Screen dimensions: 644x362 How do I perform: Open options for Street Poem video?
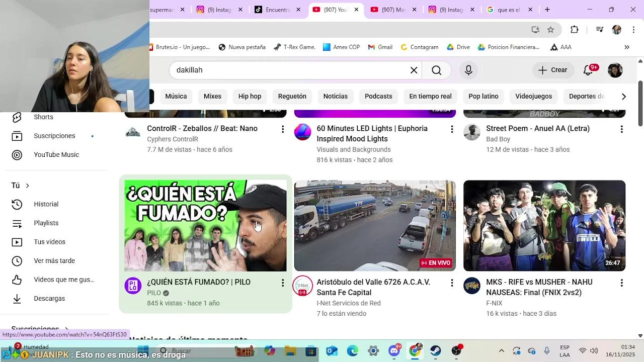pyautogui.click(x=621, y=129)
